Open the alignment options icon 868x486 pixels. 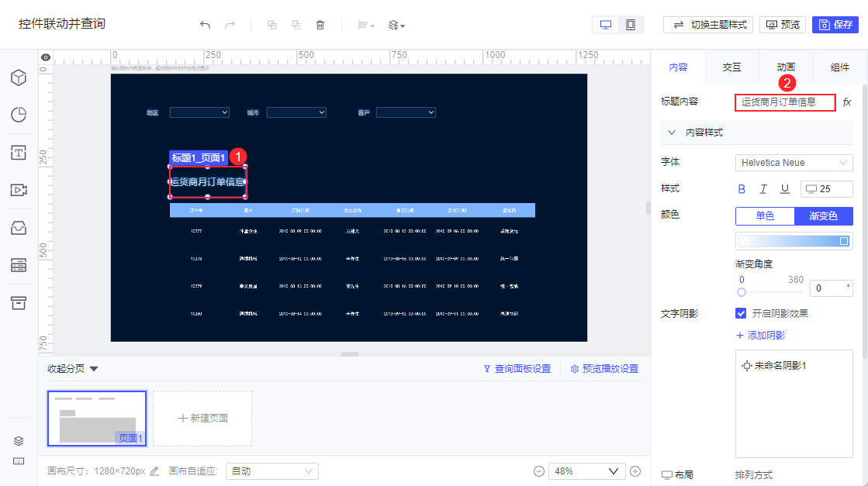pyautogui.click(x=366, y=25)
